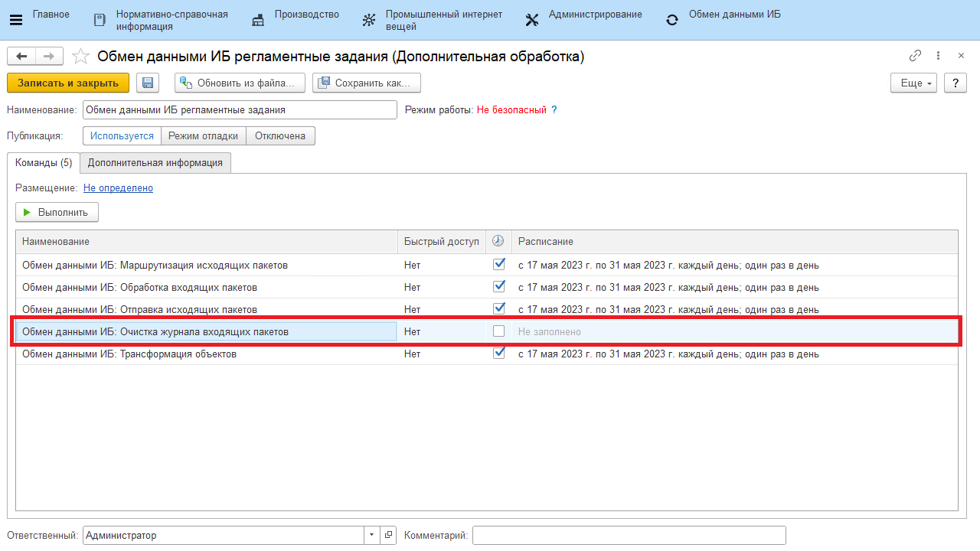Open the Еще dropdown menu
Viewport: 980px width, 551px height.
[913, 83]
